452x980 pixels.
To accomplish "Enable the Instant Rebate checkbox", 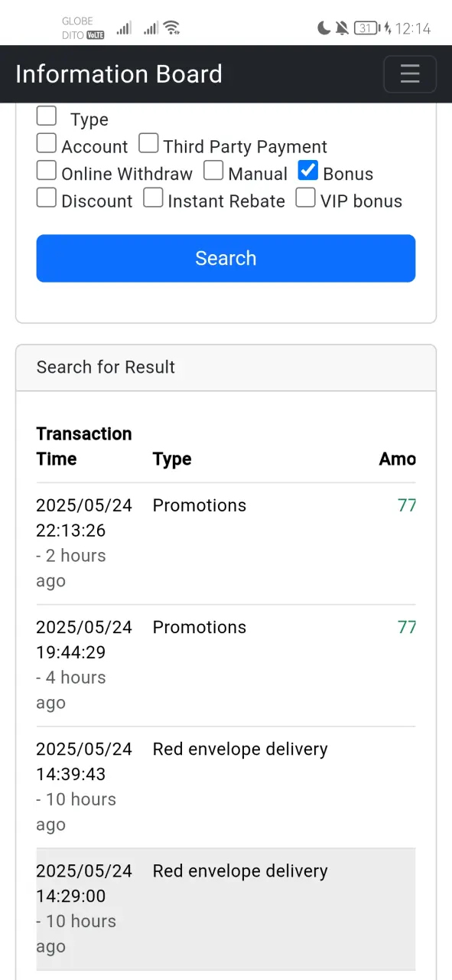I will (x=154, y=198).
